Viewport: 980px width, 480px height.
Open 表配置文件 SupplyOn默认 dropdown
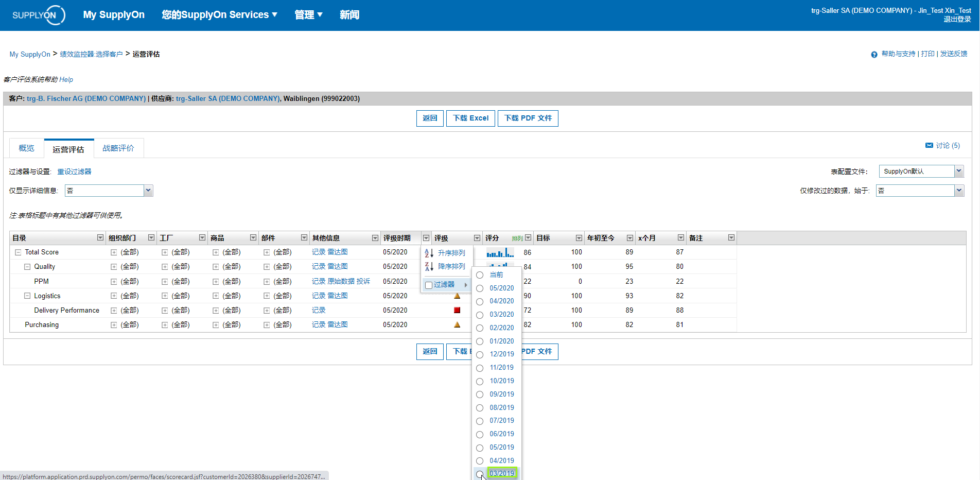[x=959, y=171]
